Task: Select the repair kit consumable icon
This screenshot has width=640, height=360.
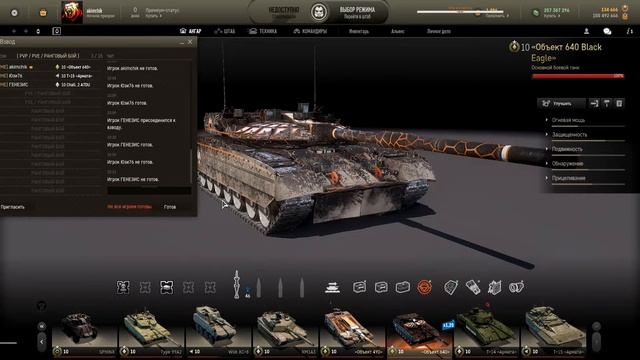Action: (x=473, y=287)
